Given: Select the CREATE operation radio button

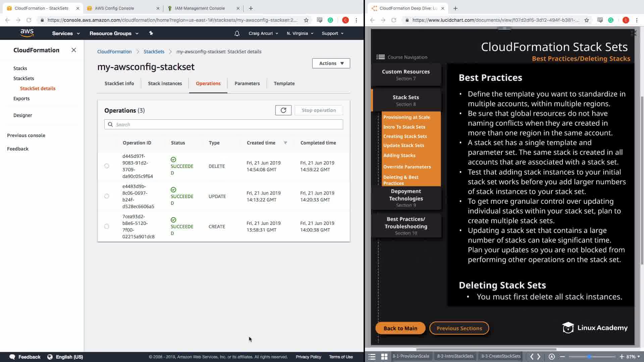Looking at the screenshot, I should [x=107, y=226].
